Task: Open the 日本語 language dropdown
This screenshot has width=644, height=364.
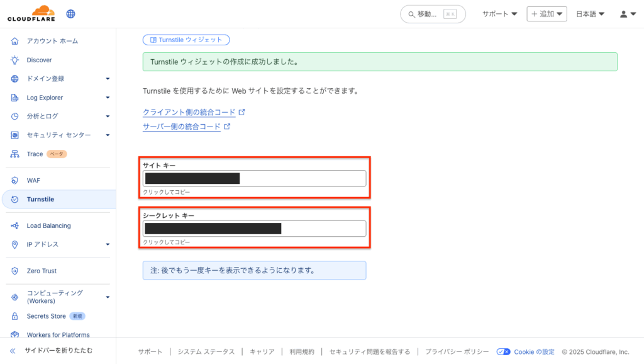Action: click(x=590, y=14)
